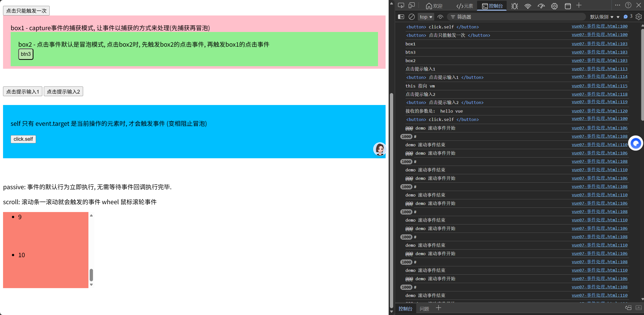Click the red list scrollbar thumb
This screenshot has width=644, height=315.
click(91, 275)
